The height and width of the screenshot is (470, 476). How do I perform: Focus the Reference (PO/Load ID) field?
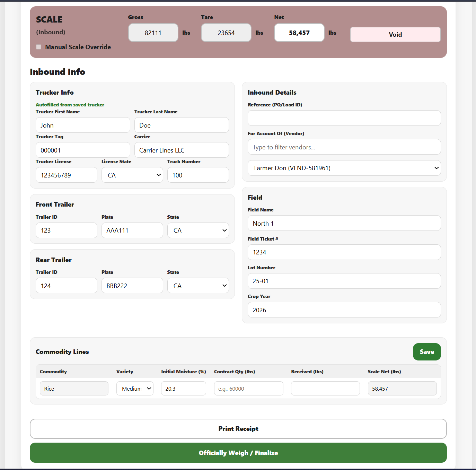coord(344,118)
